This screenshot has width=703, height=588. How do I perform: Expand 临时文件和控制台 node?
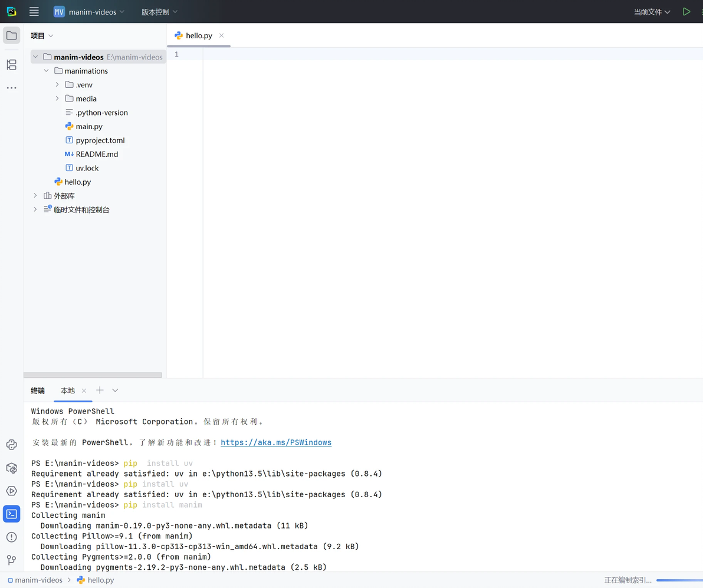coord(35,209)
